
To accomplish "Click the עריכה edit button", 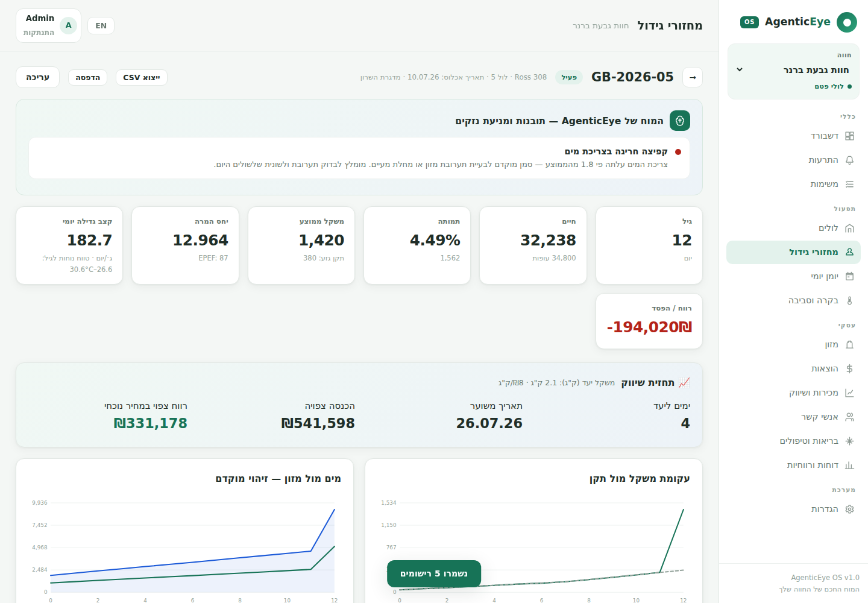I will [x=37, y=77].
